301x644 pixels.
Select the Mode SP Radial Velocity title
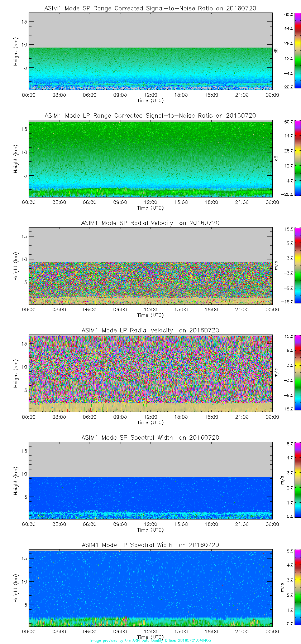coord(150,223)
